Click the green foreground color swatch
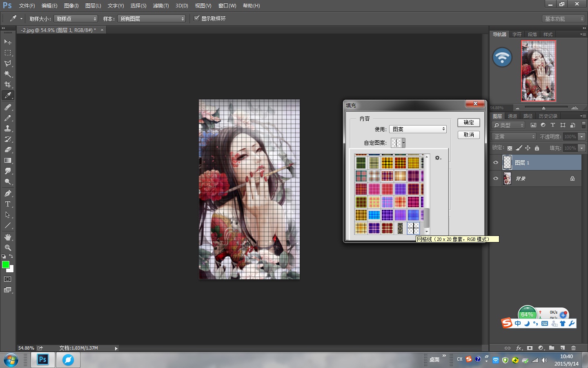This screenshot has height=368, width=588. pyautogui.click(x=6, y=265)
